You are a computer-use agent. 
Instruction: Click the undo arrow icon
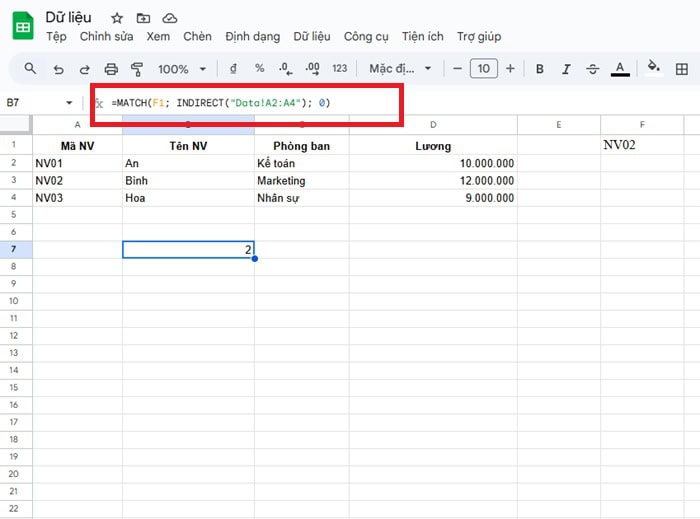point(58,69)
